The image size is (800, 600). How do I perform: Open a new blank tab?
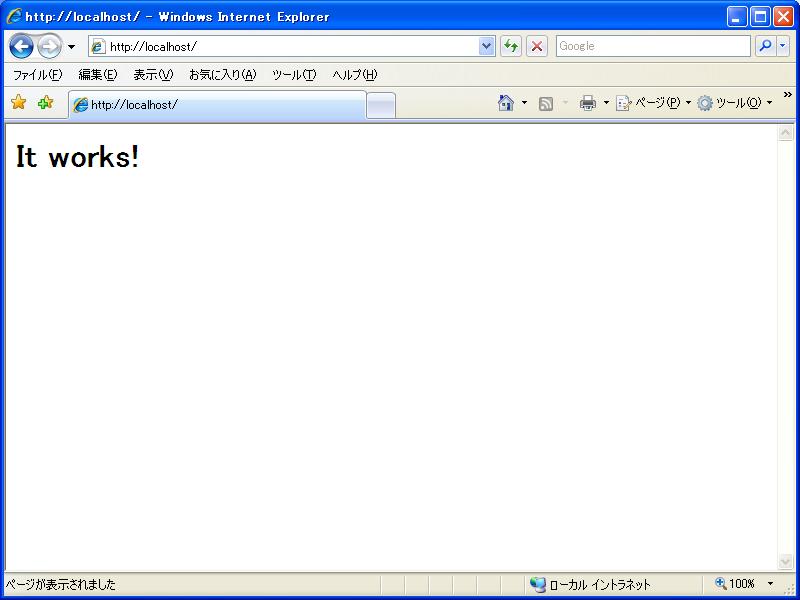(x=381, y=106)
